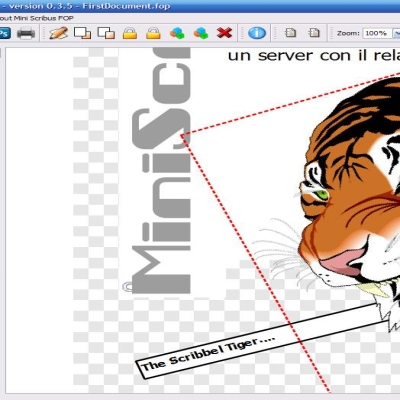Click first colored blobs icon
This screenshot has width=400, height=400.
177,33
